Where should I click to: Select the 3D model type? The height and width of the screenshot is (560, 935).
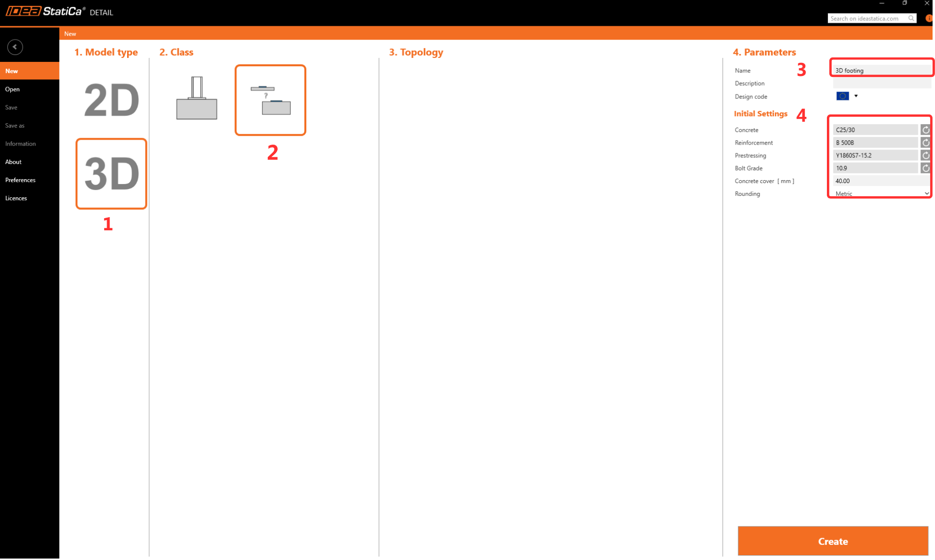point(111,174)
